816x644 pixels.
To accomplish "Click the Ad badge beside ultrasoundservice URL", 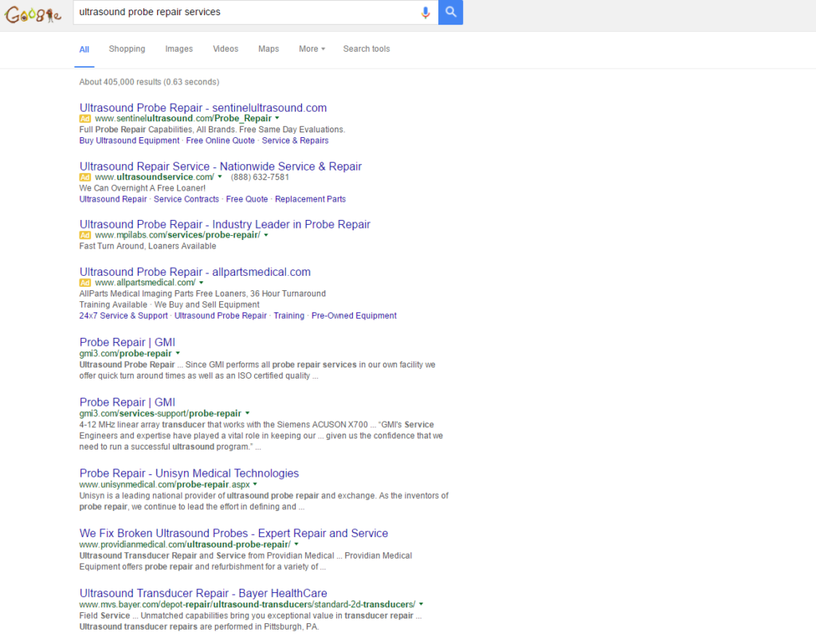I will (84, 177).
